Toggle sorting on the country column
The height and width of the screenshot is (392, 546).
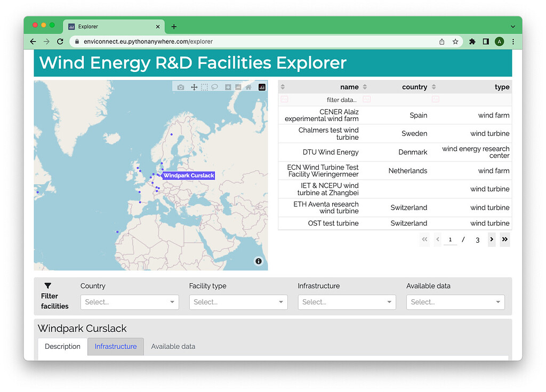(433, 87)
